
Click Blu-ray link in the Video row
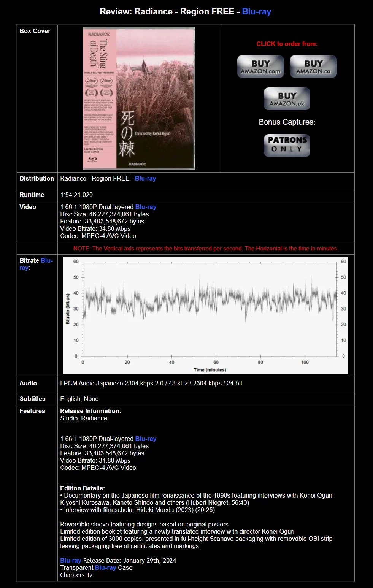click(x=146, y=207)
